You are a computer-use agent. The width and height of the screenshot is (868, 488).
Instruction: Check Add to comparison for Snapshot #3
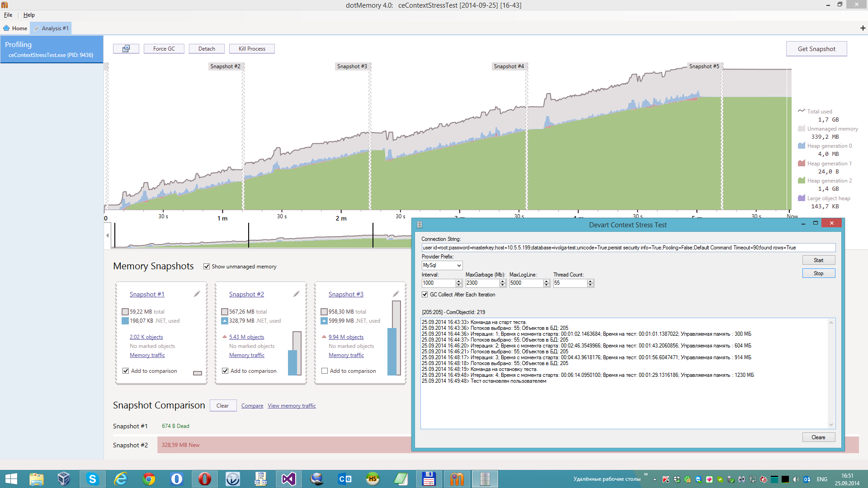click(325, 371)
